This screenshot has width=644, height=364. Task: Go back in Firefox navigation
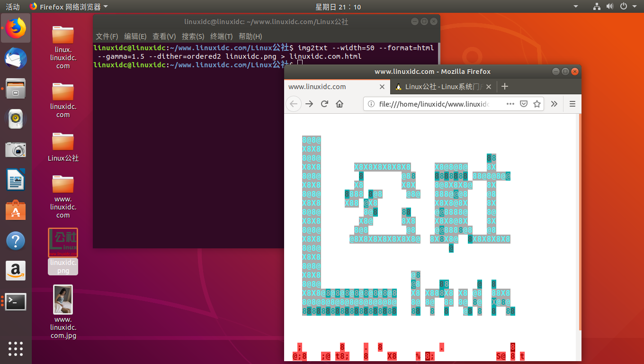(x=294, y=104)
